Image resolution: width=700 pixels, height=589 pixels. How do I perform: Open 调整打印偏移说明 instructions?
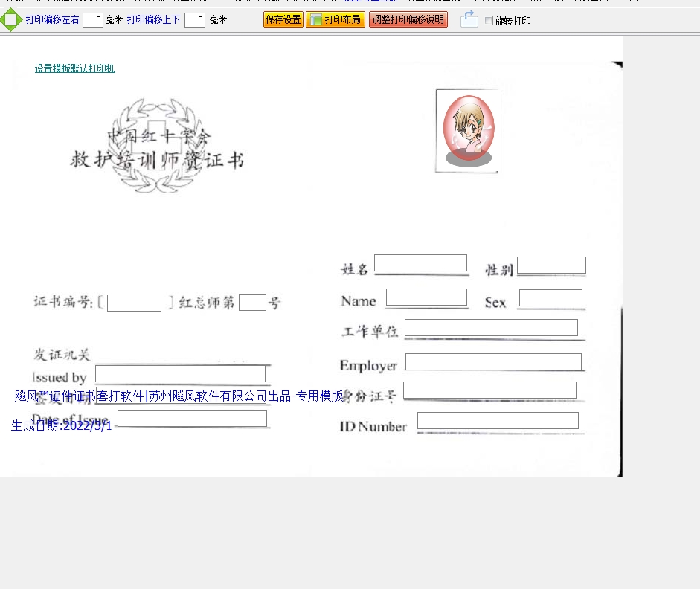pos(408,20)
